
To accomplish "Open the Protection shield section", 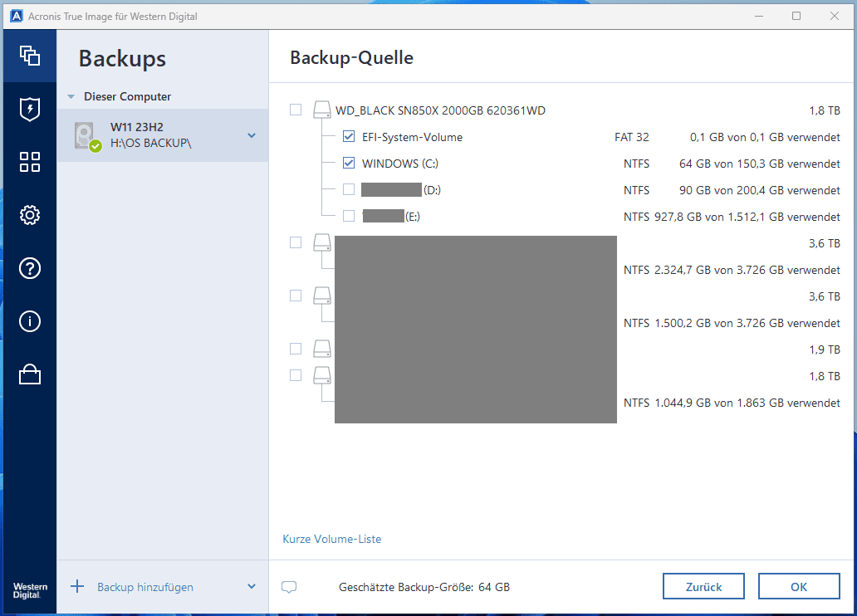I will (30, 109).
